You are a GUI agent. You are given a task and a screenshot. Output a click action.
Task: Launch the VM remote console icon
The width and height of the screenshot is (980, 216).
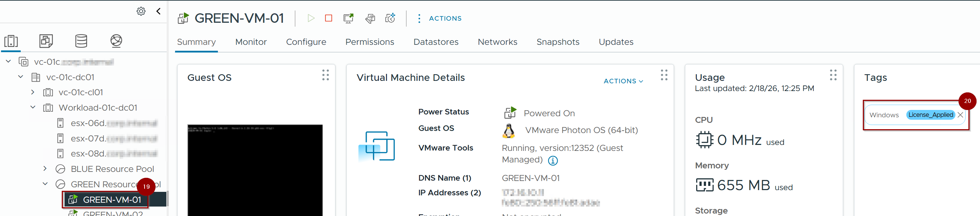coord(348,18)
